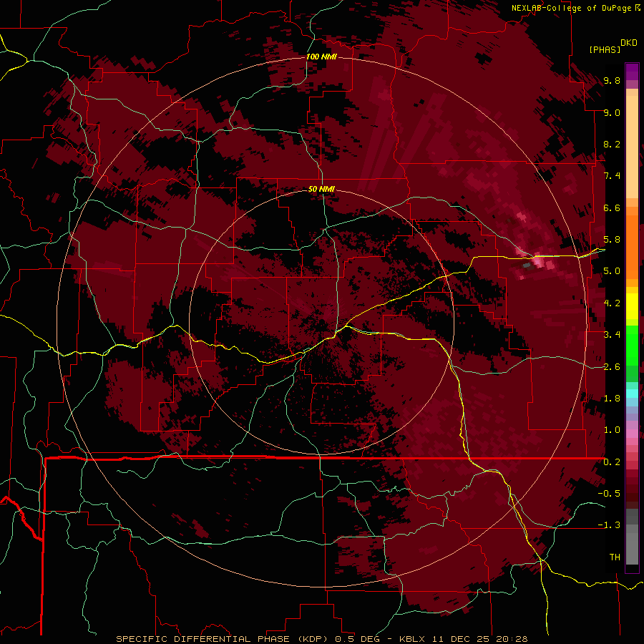The width and height of the screenshot is (644, 644).
Task: Click the product title caption at the bottom
Action: tap(322, 639)
